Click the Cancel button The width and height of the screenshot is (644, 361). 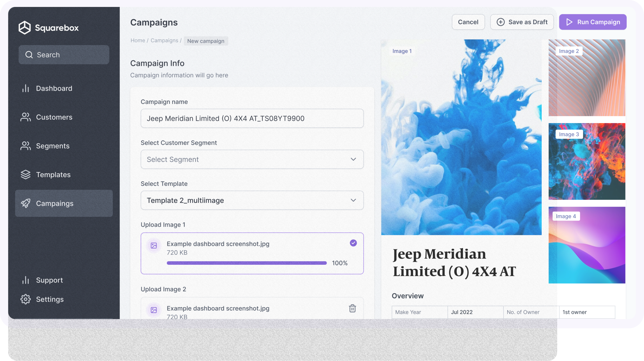(468, 22)
